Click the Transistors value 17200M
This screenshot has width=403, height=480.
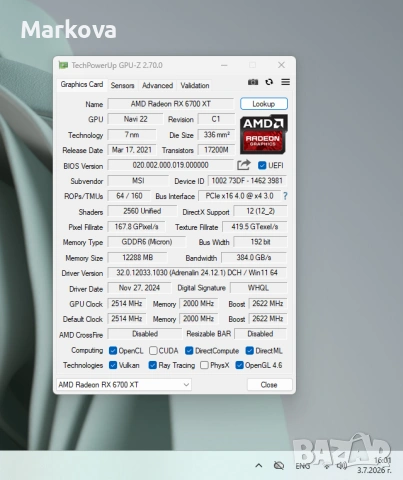click(216, 150)
